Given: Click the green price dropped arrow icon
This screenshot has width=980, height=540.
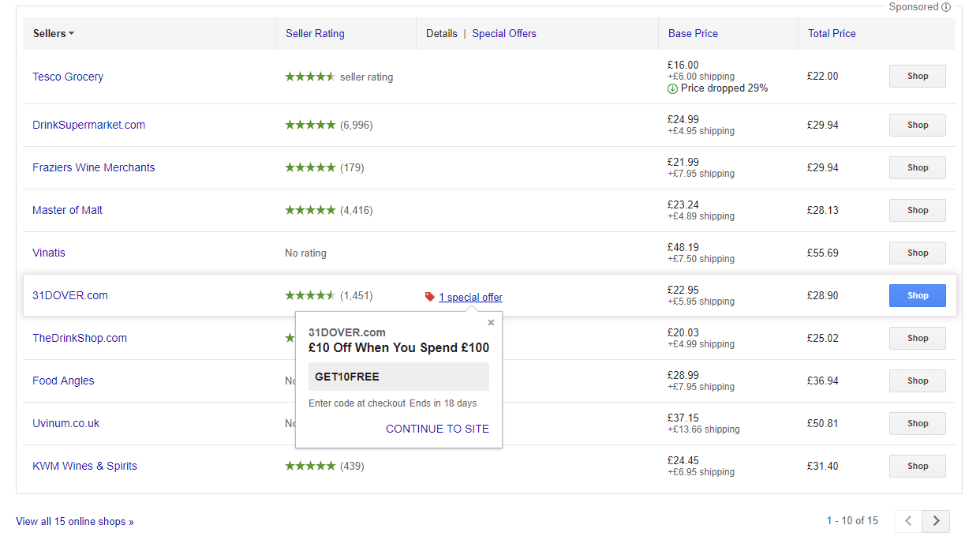Looking at the screenshot, I should point(672,88).
